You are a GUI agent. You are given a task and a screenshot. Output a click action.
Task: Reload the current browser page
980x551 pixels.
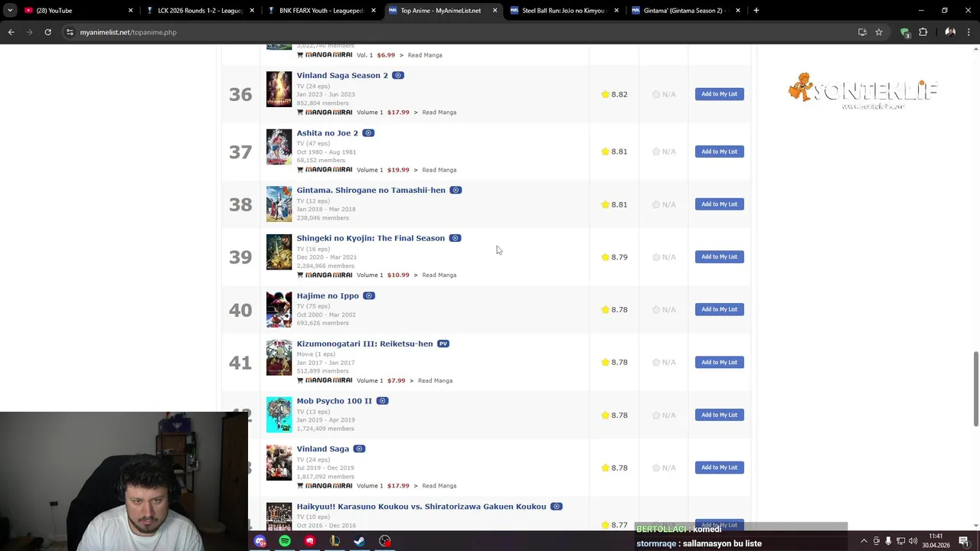coord(47,32)
